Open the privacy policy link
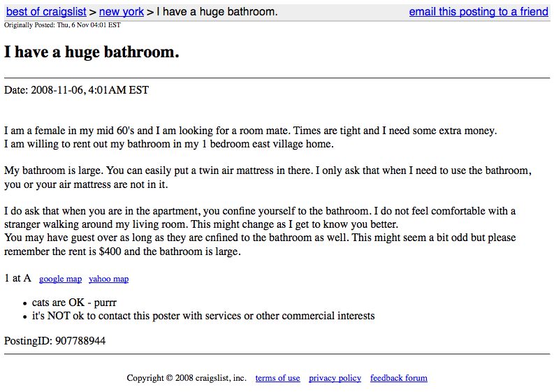This screenshot has width=554, height=392. [x=335, y=378]
